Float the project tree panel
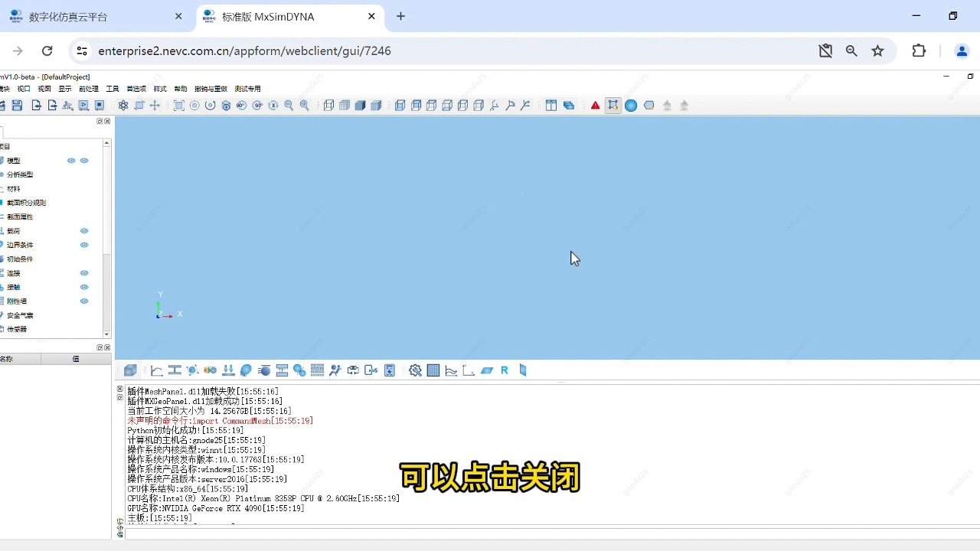The image size is (980, 551). pyautogui.click(x=100, y=122)
